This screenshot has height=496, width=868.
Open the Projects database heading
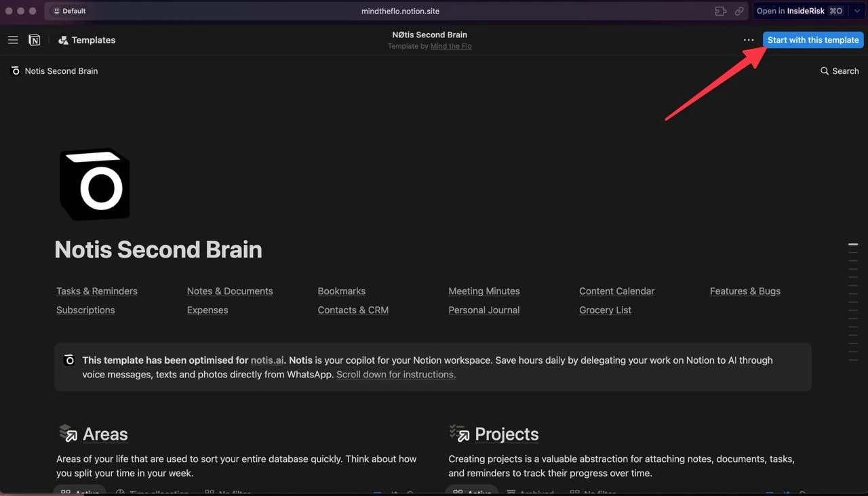tap(507, 434)
